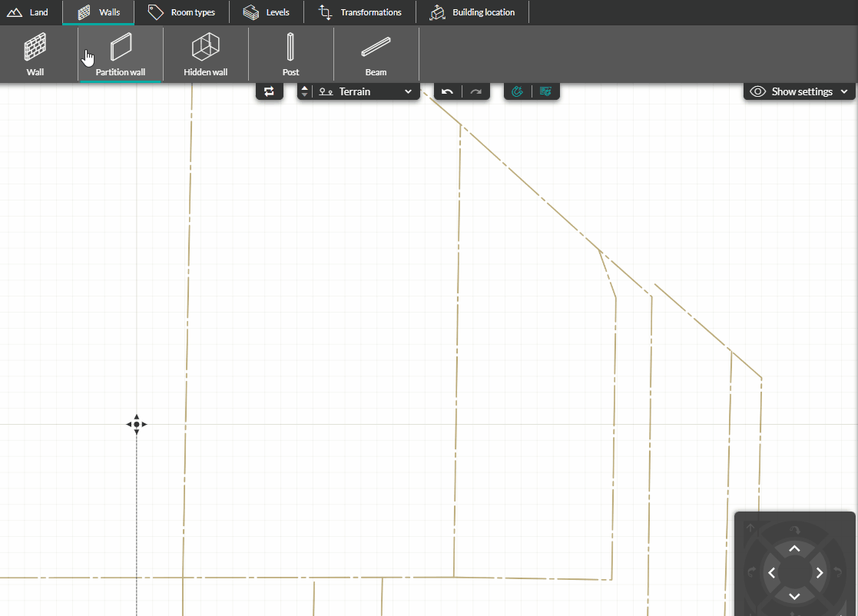This screenshot has width=858, height=616.
Task: Select the Post tool
Action: click(x=290, y=54)
